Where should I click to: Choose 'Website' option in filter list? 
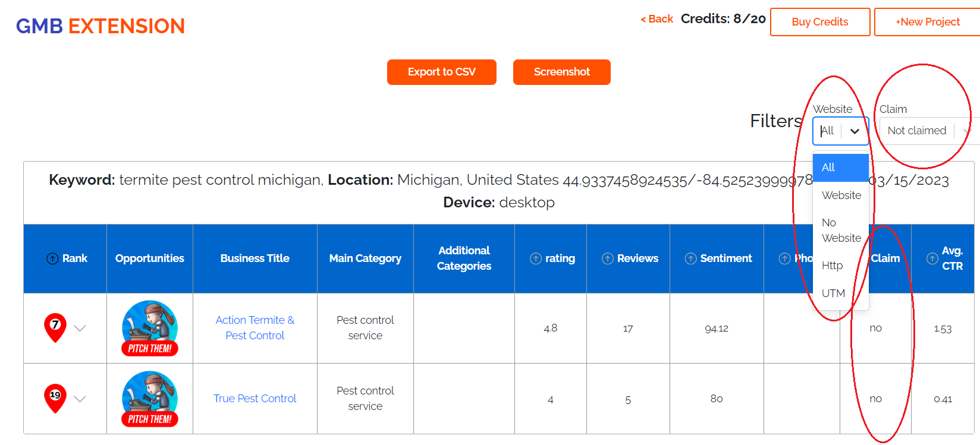(841, 195)
